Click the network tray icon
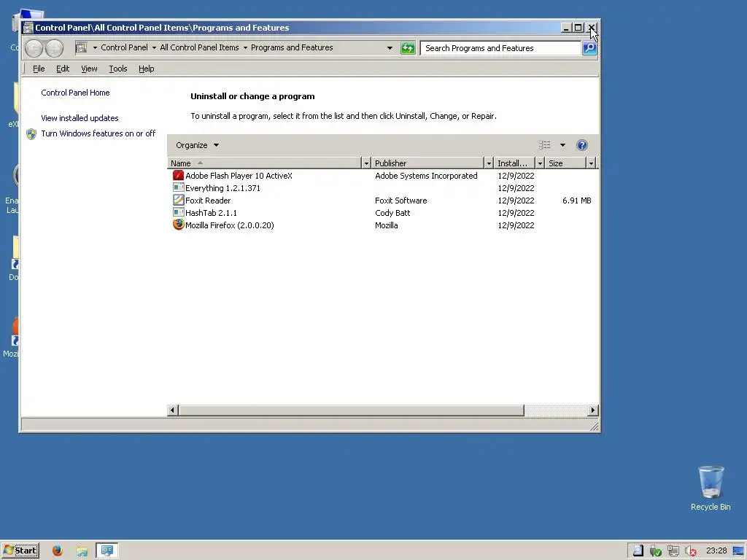 tap(673, 551)
